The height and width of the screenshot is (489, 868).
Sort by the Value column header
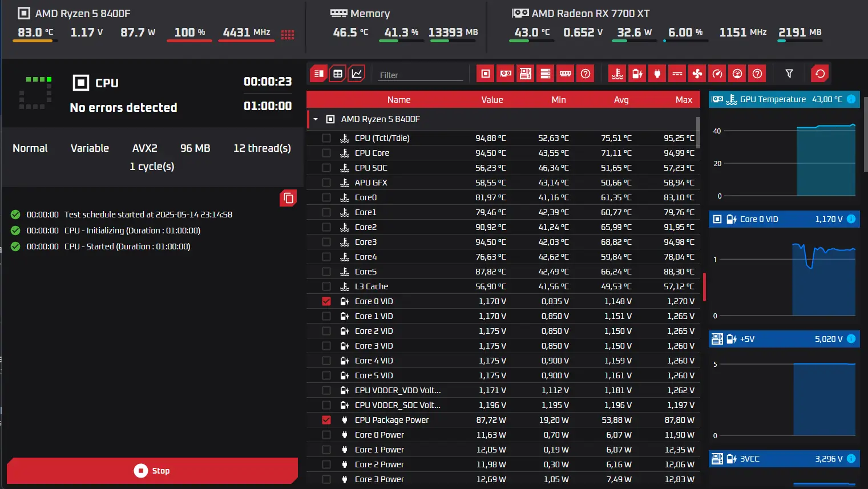492,100
